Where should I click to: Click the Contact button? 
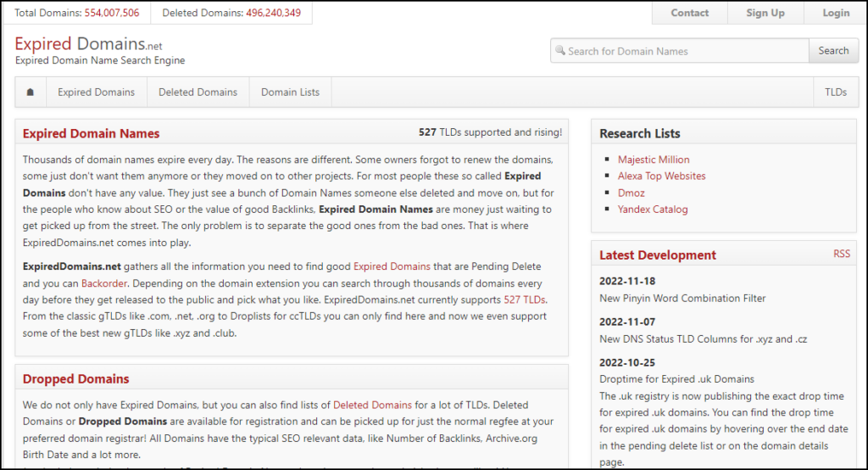tap(690, 13)
